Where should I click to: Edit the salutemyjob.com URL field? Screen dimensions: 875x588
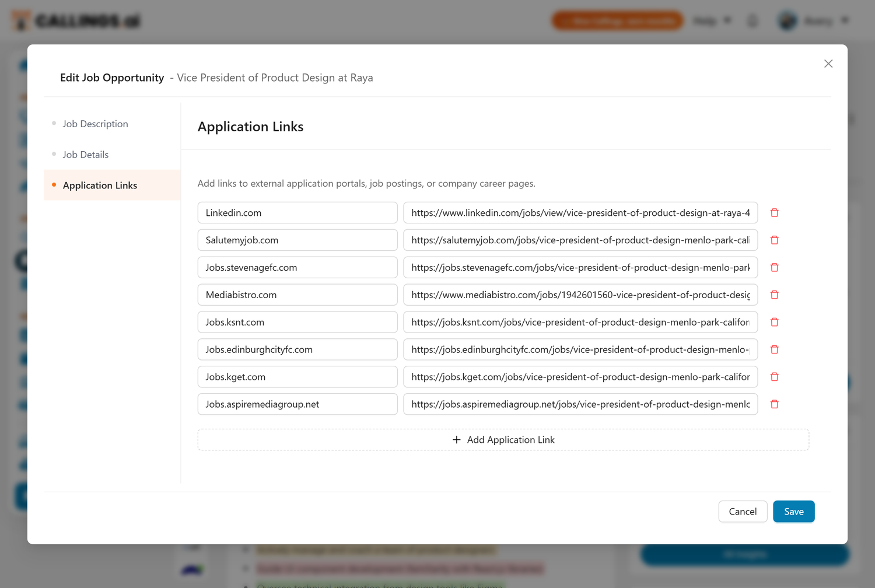[580, 240]
